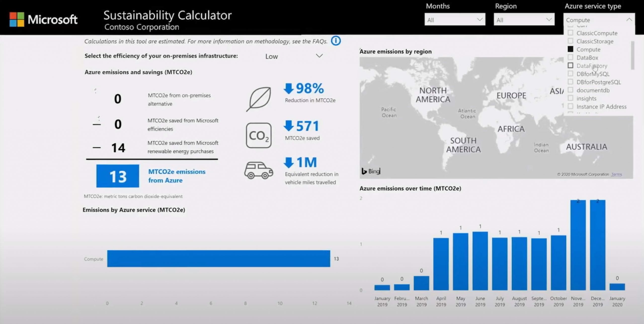Click 'Azure emissions over time' heading
This screenshot has width=644, height=324.
410,188
